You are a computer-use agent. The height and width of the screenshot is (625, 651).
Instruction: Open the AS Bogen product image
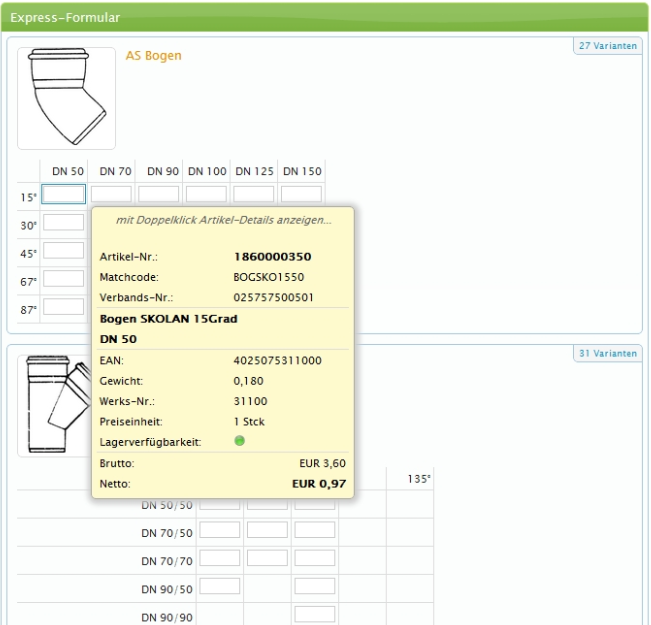coord(66,98)
